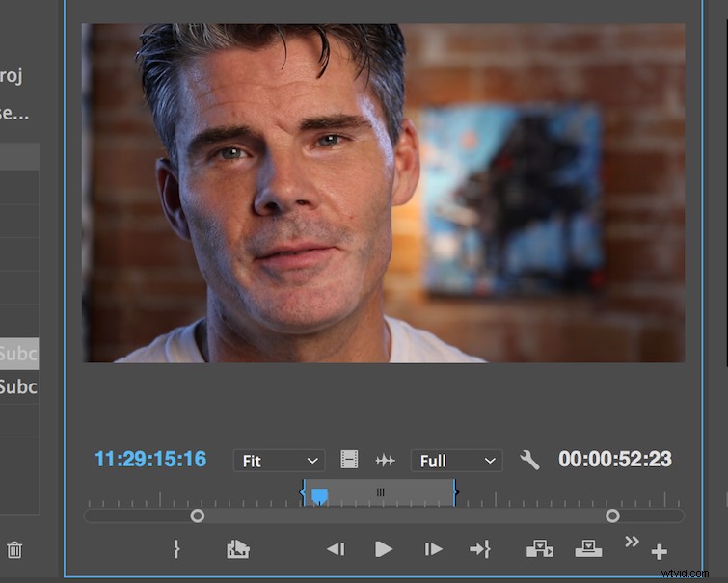Screen dimensions: 728x583
Task: Step forward one frame
Action: (x=433, y=549)
